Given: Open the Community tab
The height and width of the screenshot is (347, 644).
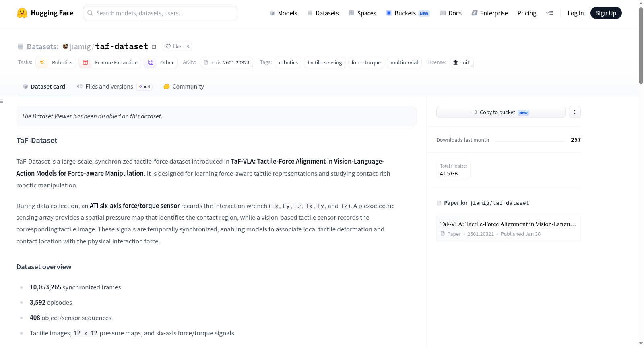Looking at the screenshot, I should click(184, 86).
